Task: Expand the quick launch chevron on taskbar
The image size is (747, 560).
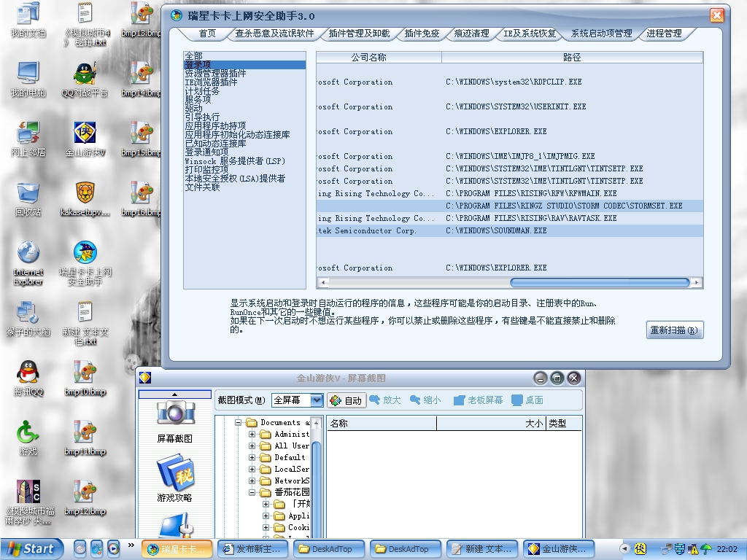Action: coord(131,545)
